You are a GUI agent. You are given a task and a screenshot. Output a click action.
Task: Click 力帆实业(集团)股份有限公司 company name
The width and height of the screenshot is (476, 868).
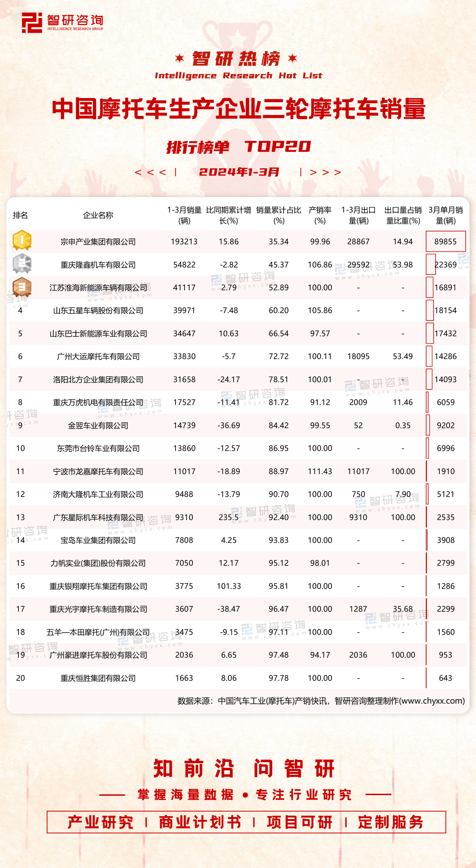[x=98, y=563]
